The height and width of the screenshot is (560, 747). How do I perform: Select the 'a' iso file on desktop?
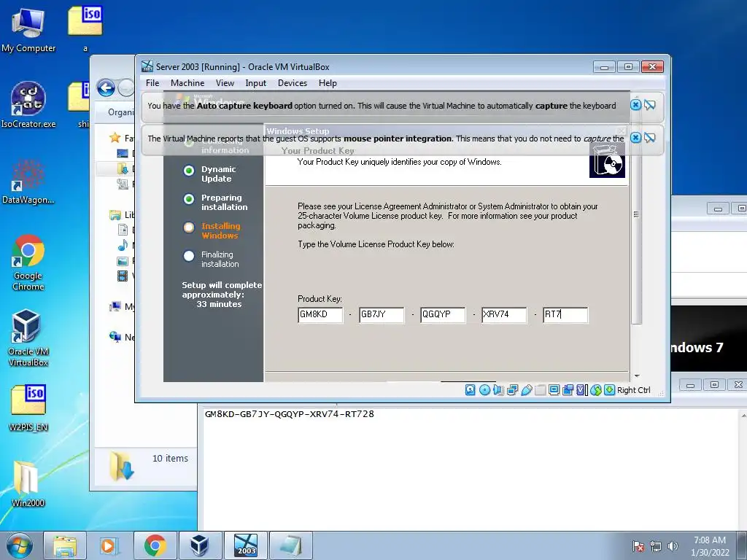[85, 28]
